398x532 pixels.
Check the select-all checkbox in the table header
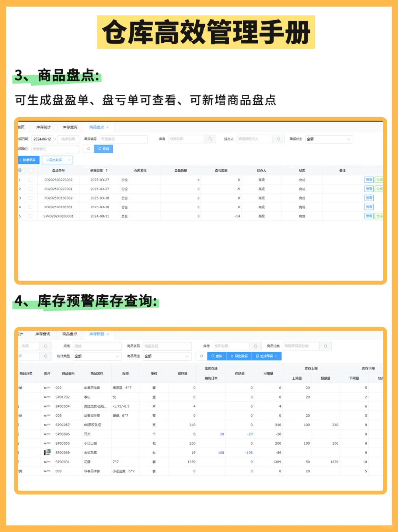coord(31,170)
